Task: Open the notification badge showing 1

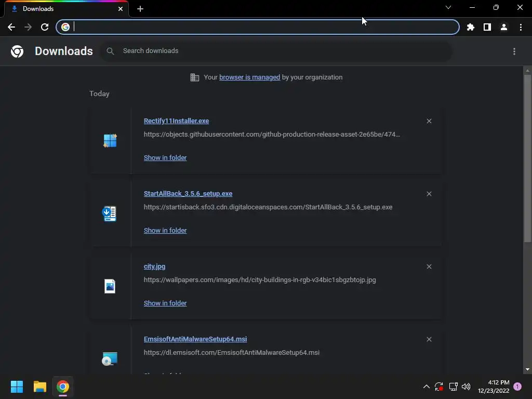Action: 517,387
